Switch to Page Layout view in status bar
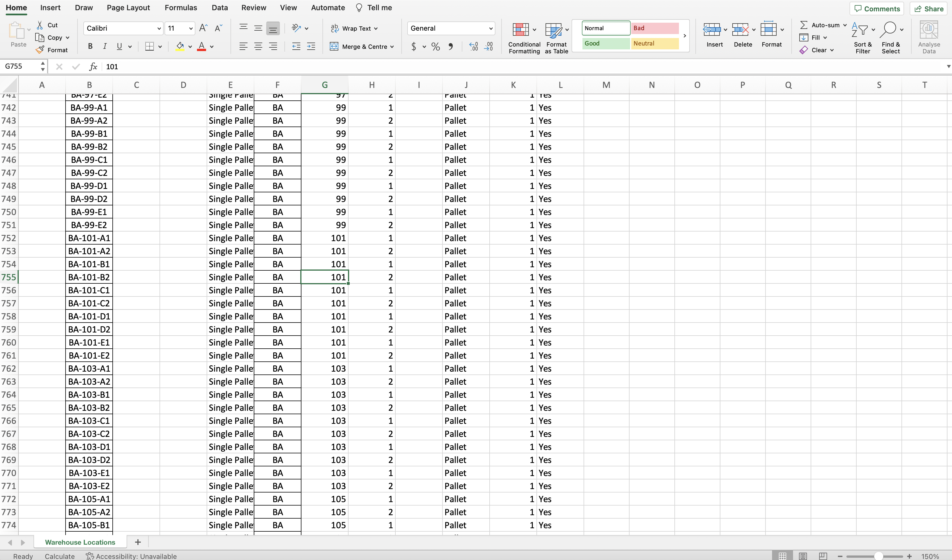 tap(803, 556)
